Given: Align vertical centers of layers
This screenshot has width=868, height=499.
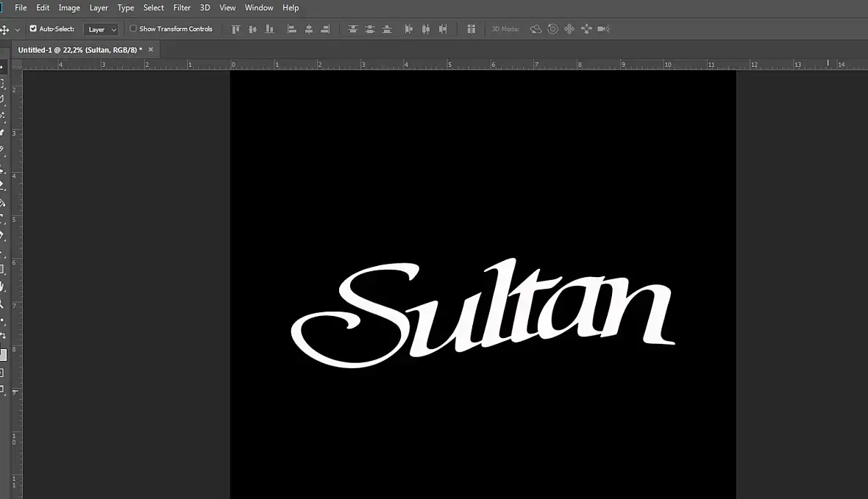Looking at the screenshot, I should coord(252,29).
